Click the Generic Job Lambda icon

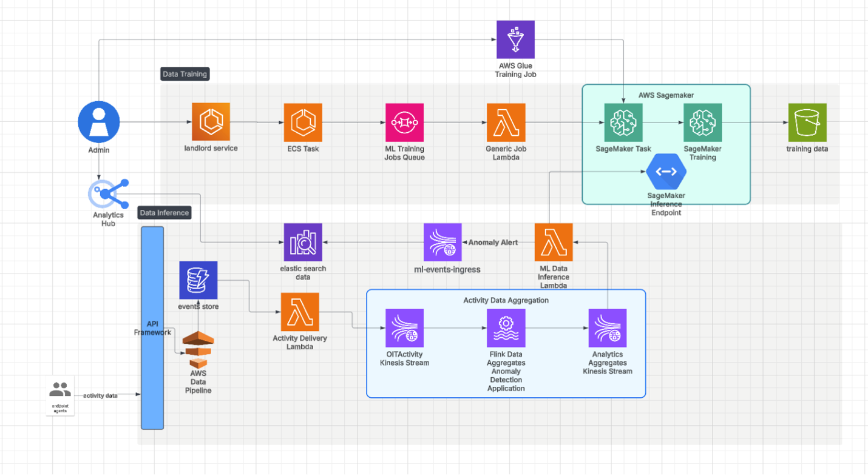coord(506,121)
